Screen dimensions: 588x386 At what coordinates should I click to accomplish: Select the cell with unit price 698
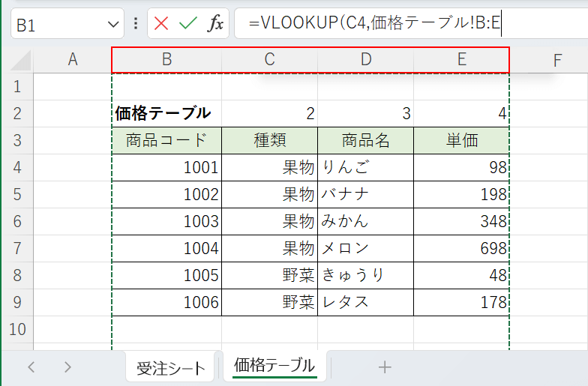pos(461,248)
